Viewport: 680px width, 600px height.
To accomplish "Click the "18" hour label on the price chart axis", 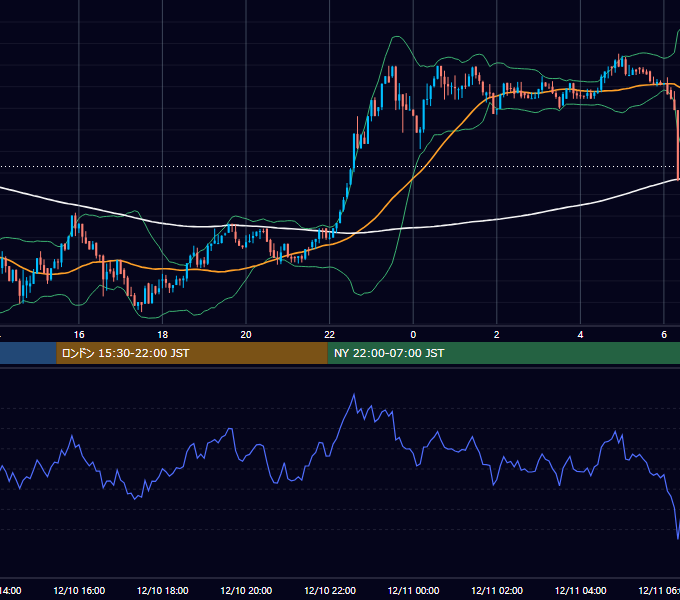I will click(162, 334).
